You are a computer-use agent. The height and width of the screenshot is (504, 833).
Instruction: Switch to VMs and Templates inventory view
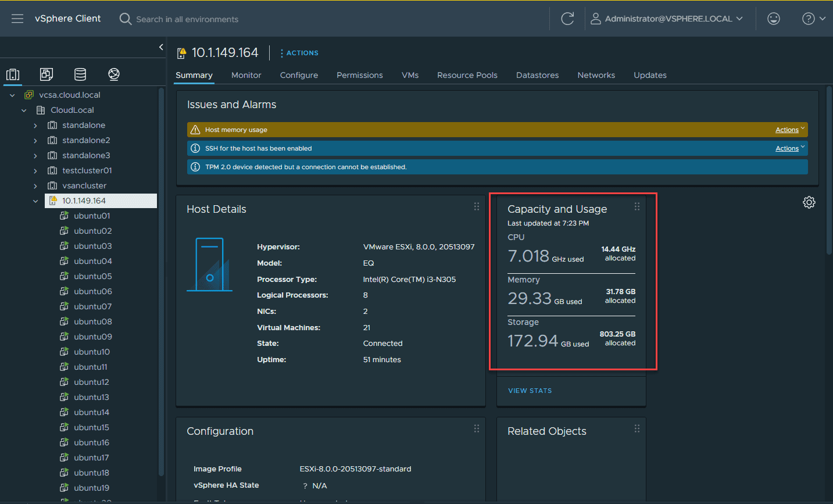click(47, 74)
